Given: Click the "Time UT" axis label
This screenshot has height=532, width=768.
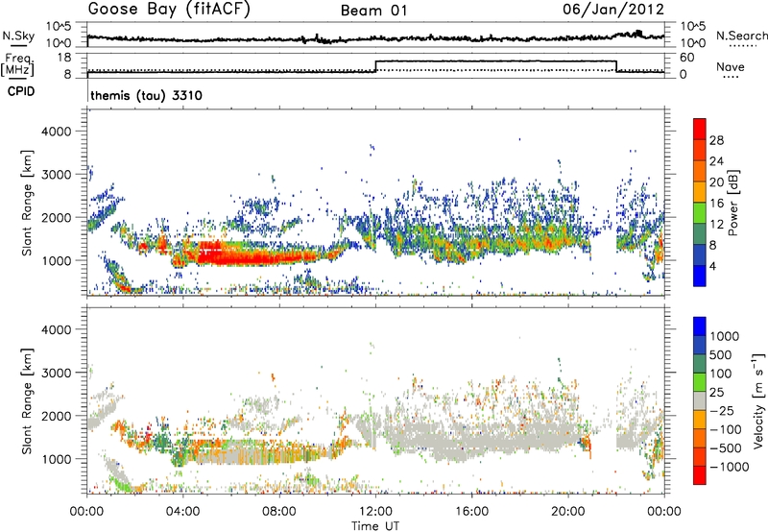Looking at the screenshot, I should 375,525.
